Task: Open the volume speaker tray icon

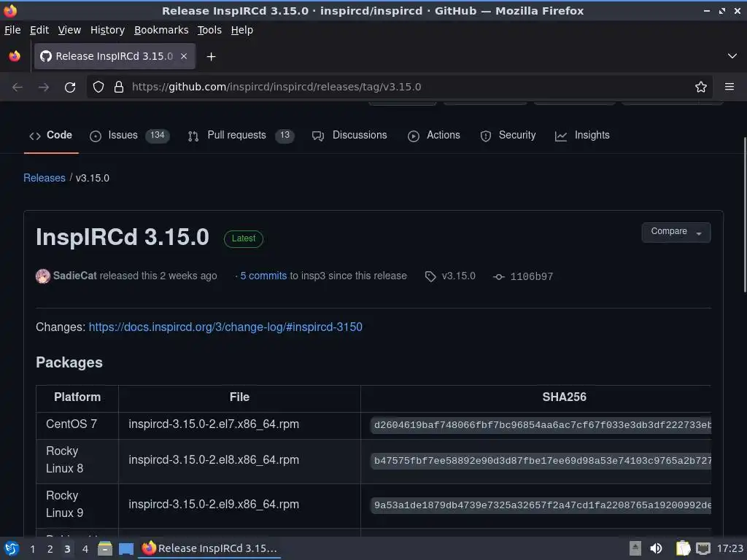Action: click(656, 548)
